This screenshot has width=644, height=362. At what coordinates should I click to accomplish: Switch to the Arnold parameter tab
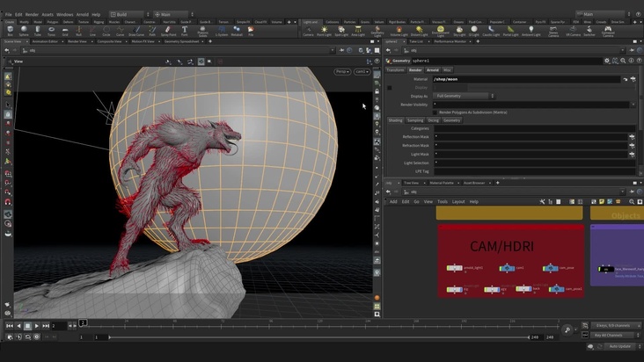[x=432, y=69]
